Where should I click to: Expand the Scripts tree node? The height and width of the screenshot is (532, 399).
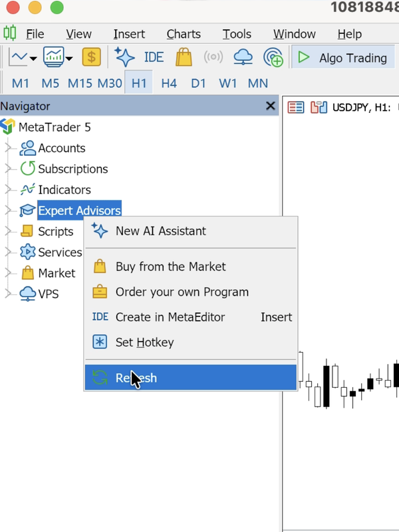pos(8,231)
